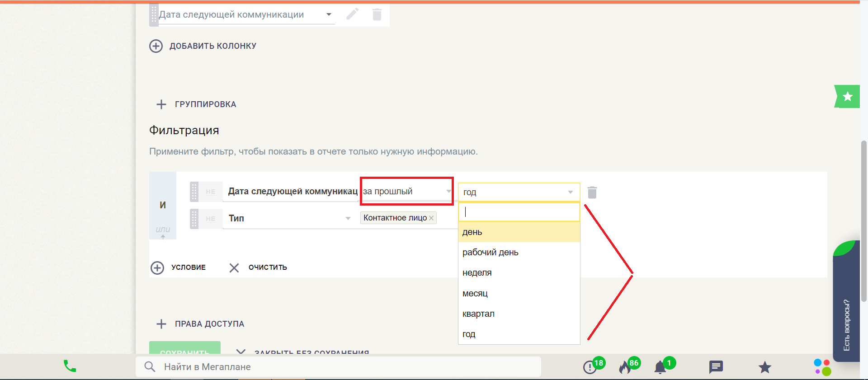868x380 pixels.
Task: Focus the 'Найти в Мегаплане' search field
Action: tap(338, 366)
